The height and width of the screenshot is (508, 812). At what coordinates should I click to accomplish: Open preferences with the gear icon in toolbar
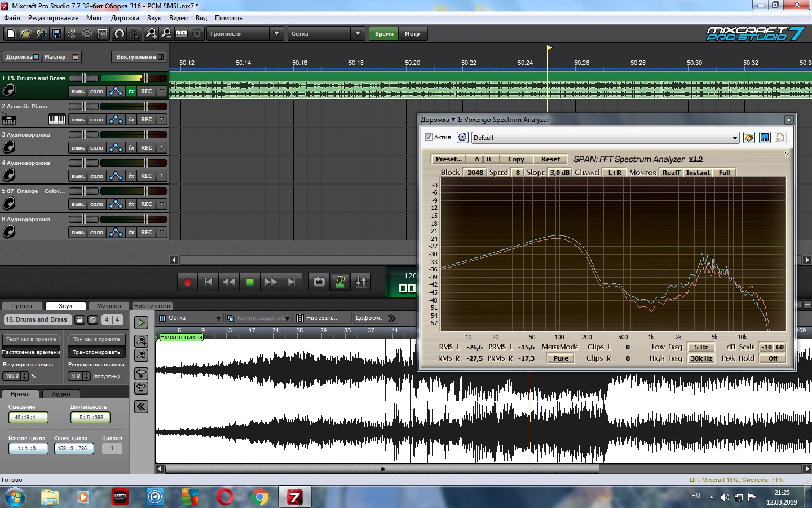click(x=197, y=34)
